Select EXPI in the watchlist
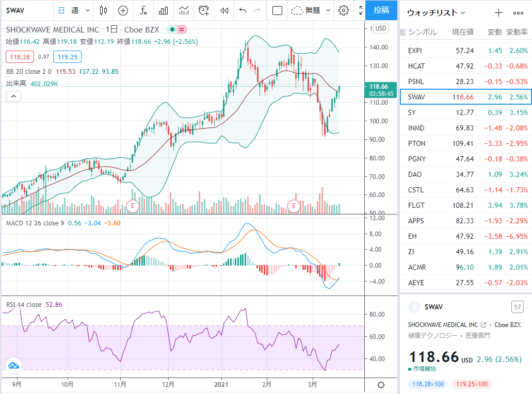This screenshot has height=394, width=532. click(466, 51)
